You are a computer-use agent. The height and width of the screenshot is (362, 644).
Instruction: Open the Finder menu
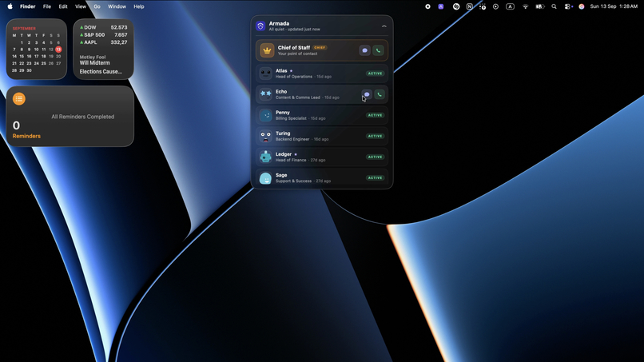point(27,6)
